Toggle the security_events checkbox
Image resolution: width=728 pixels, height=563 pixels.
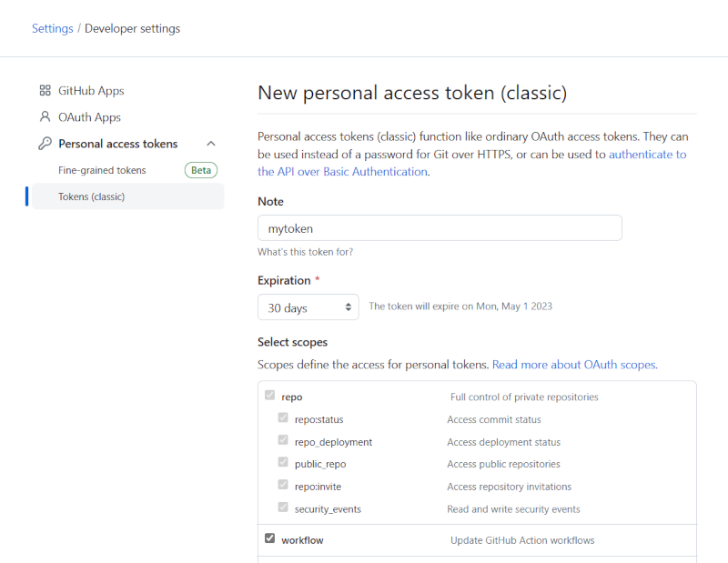tap(283, 508)
